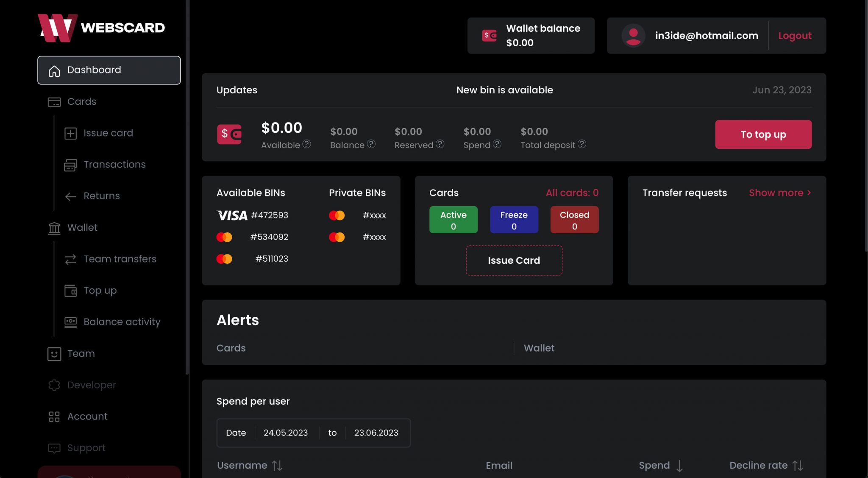Click the Top up wallet icon
Viewport: 868px width, 478px height.
(x=70, y=291)
